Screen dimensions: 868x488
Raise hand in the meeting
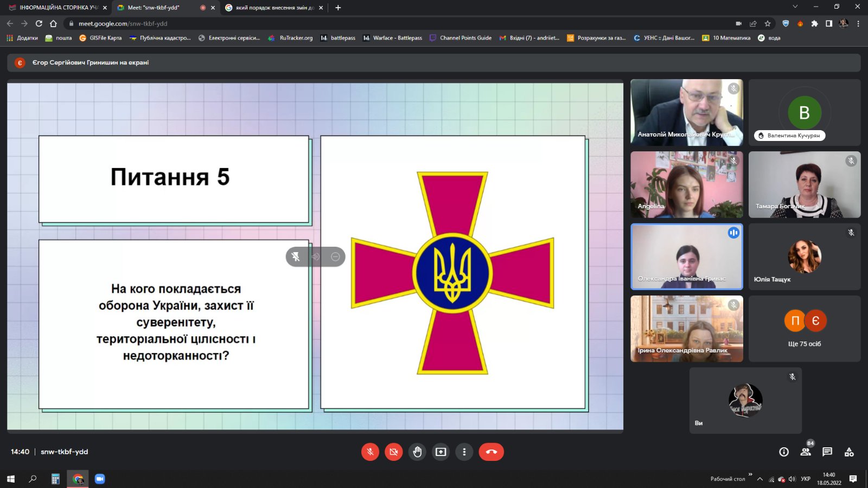417,452
